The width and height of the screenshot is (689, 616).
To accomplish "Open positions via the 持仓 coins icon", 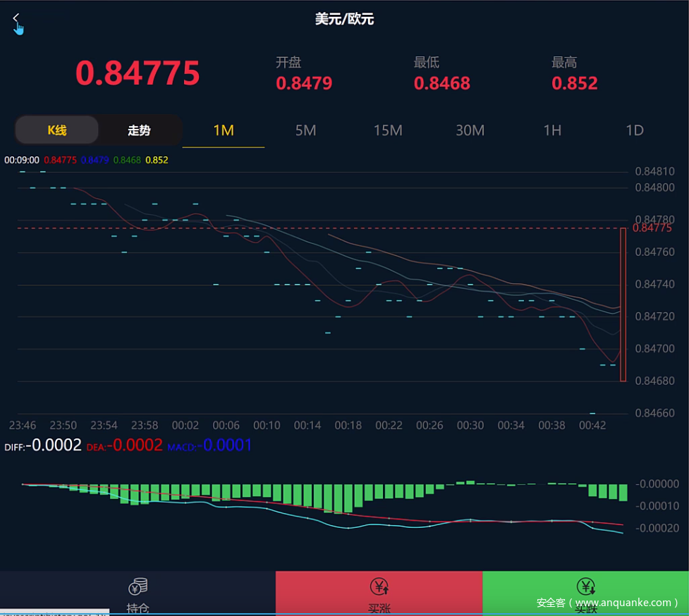I will tap(138, 586).
